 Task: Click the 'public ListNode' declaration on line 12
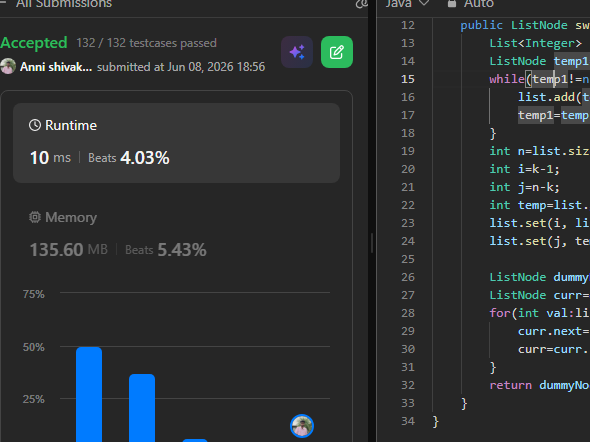pyautogui.click(x=514, y=25)
